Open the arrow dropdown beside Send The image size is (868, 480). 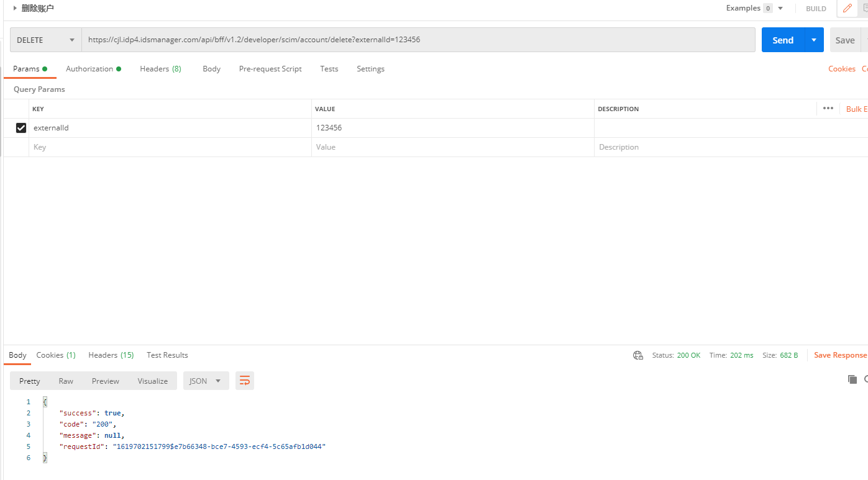click(814, 40)
